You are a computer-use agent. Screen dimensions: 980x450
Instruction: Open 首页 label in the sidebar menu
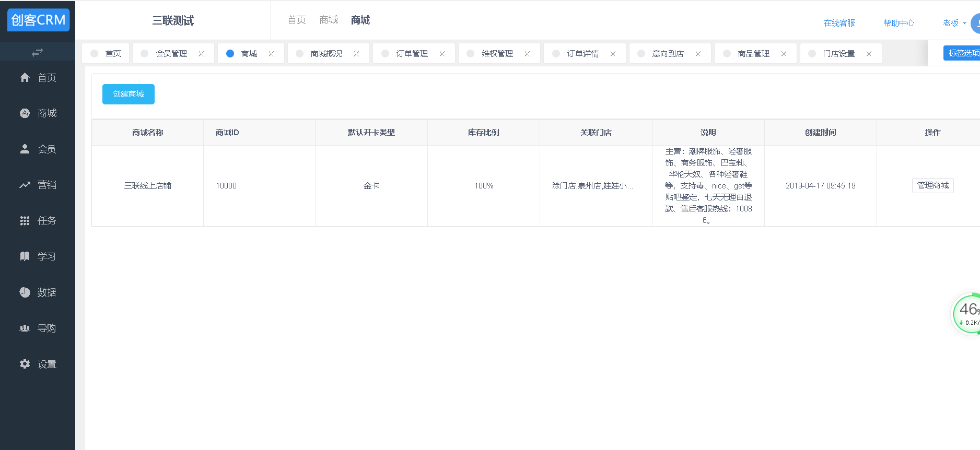pos(46,78)
